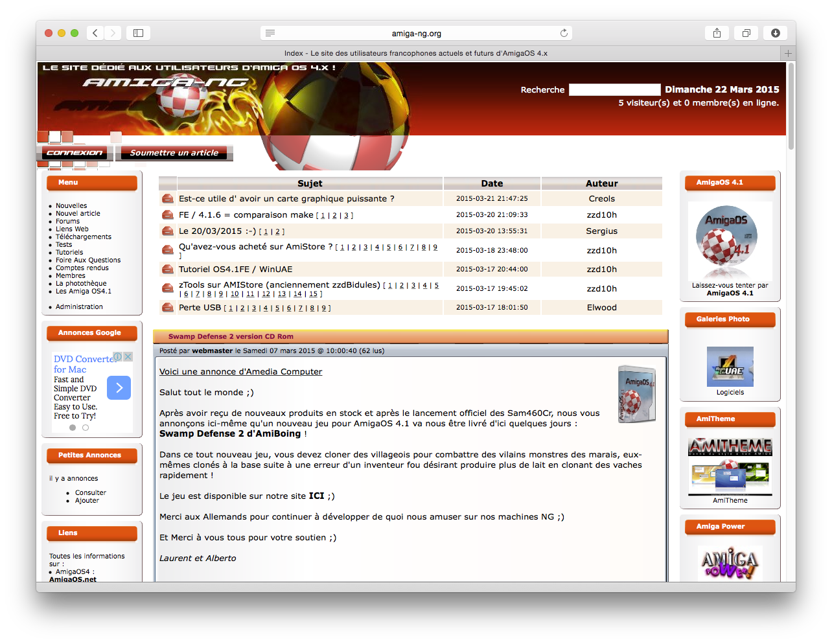Open Consulter under Petites Annonces
This screenshot has width=832, height=644.
(91, 492)
